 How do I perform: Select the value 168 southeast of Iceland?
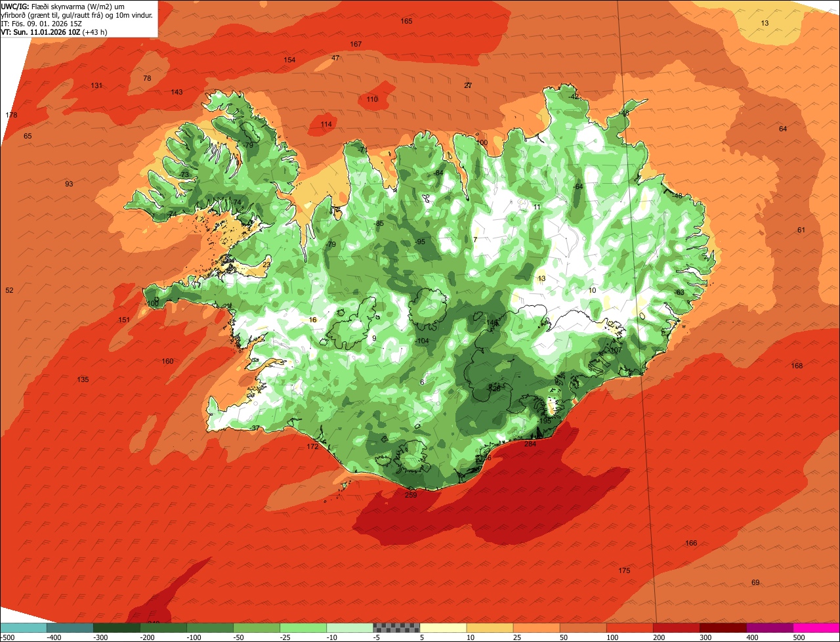click(797, 366)
